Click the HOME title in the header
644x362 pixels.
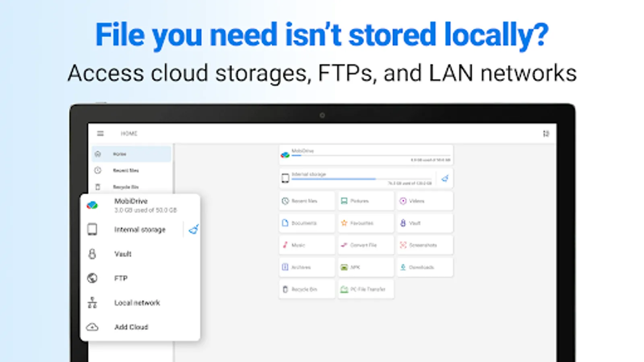tap(129, 134)
